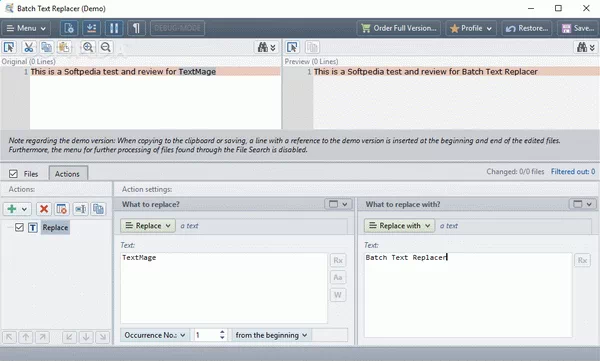Toggle the Rx button beside replacement text field
Viewport: 600px width, 361px height.
point(582,260)
